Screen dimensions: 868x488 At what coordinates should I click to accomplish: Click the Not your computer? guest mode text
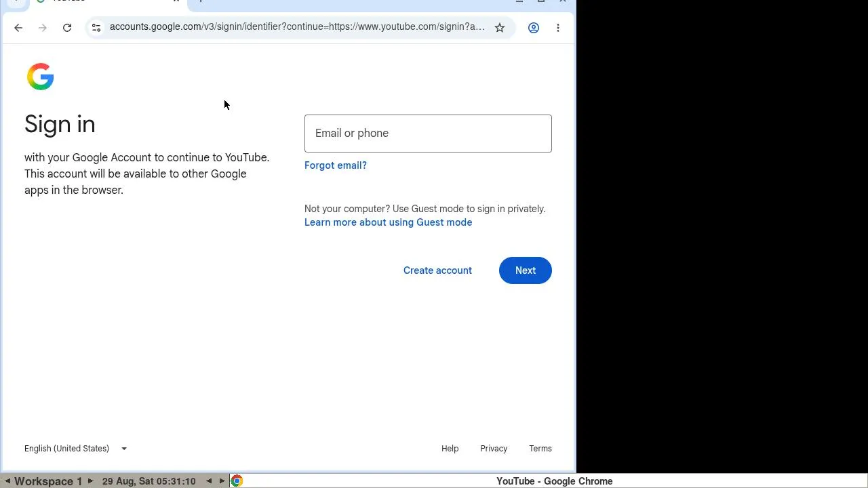point(425,209)
